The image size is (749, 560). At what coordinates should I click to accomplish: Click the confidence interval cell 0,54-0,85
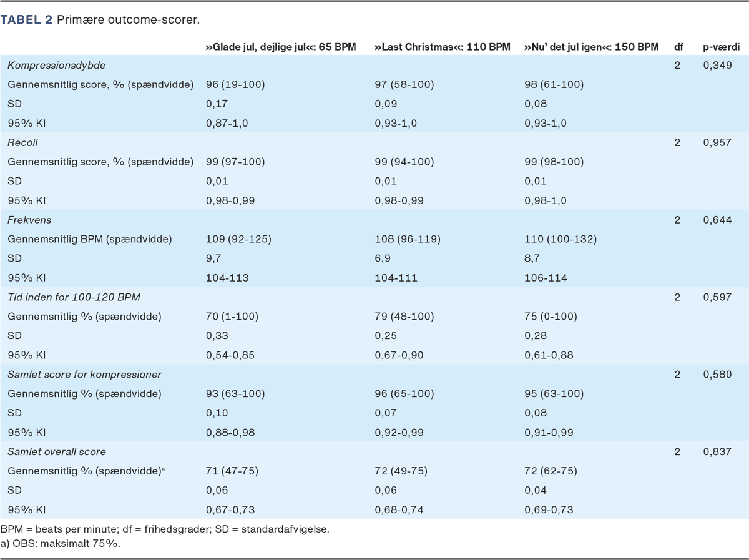point(230,355)
